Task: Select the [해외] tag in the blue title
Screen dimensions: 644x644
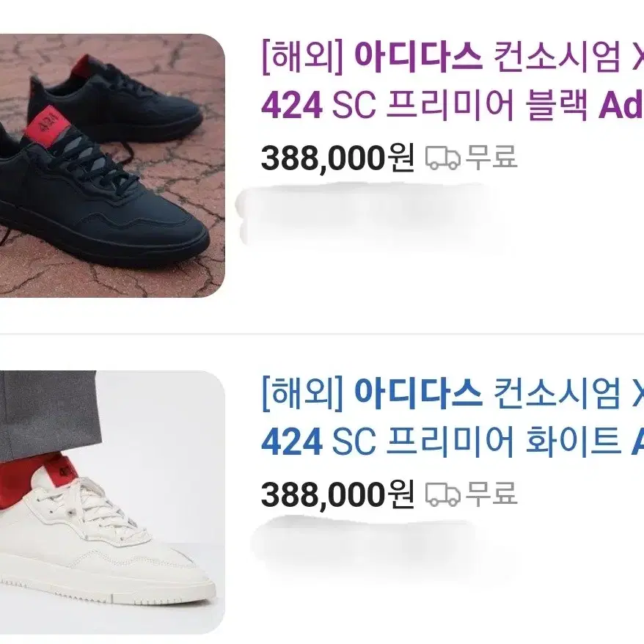Action: (x=302, y=393)
